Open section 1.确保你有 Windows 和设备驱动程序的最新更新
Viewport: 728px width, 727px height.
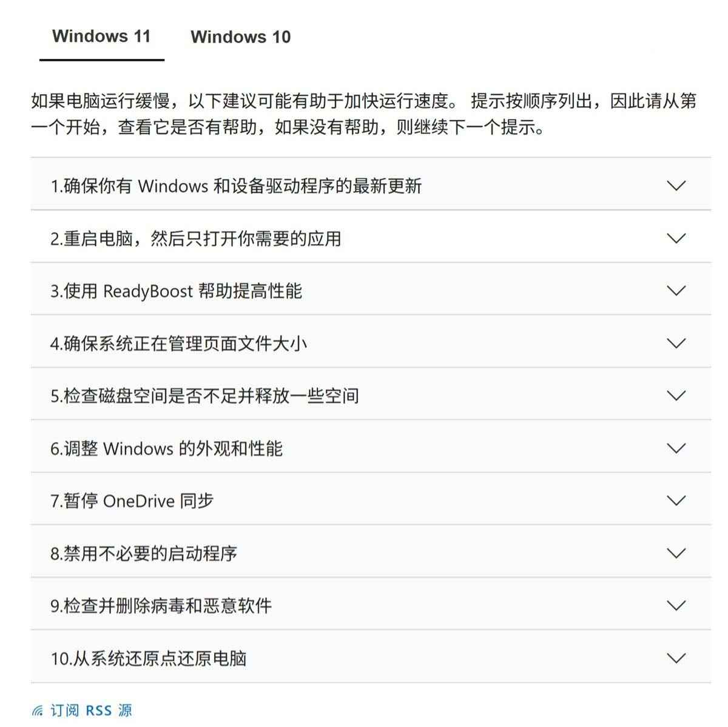371,184
